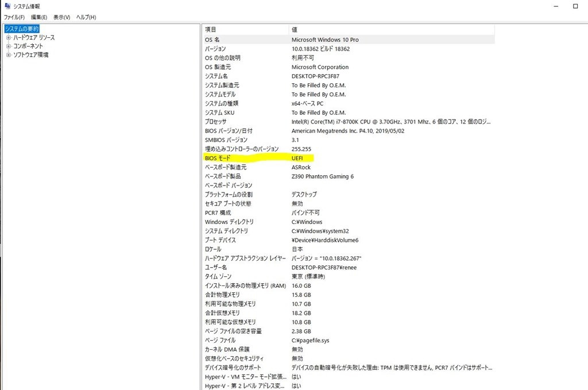Screen dimensions: 588x390
Task: Select SMBIOS バージョン row
Action: 349,140
